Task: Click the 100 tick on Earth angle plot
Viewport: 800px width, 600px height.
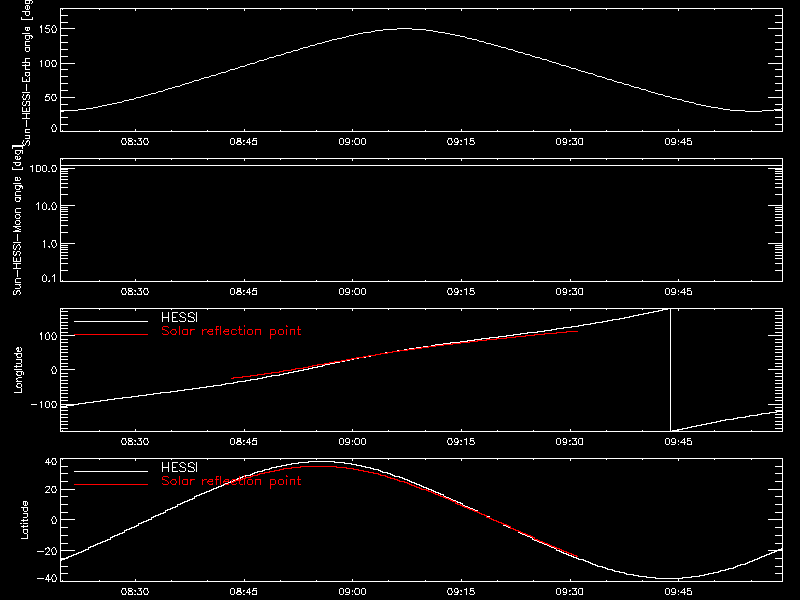Action: 49,64
